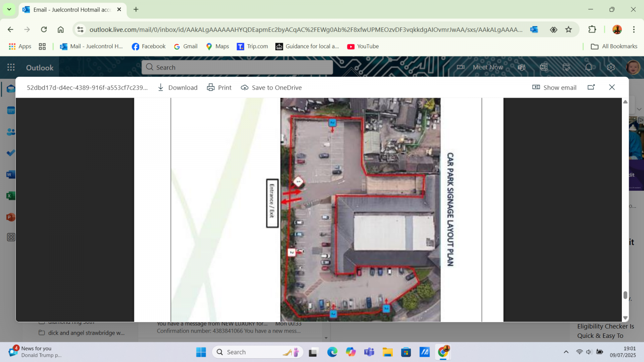Open Trip.com bookmark
This screenshot has height=362, width=644.
click(252, 46)
